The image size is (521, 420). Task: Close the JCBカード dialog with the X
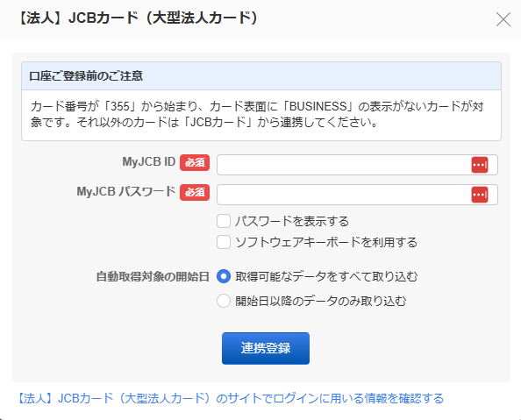[503, 19]
